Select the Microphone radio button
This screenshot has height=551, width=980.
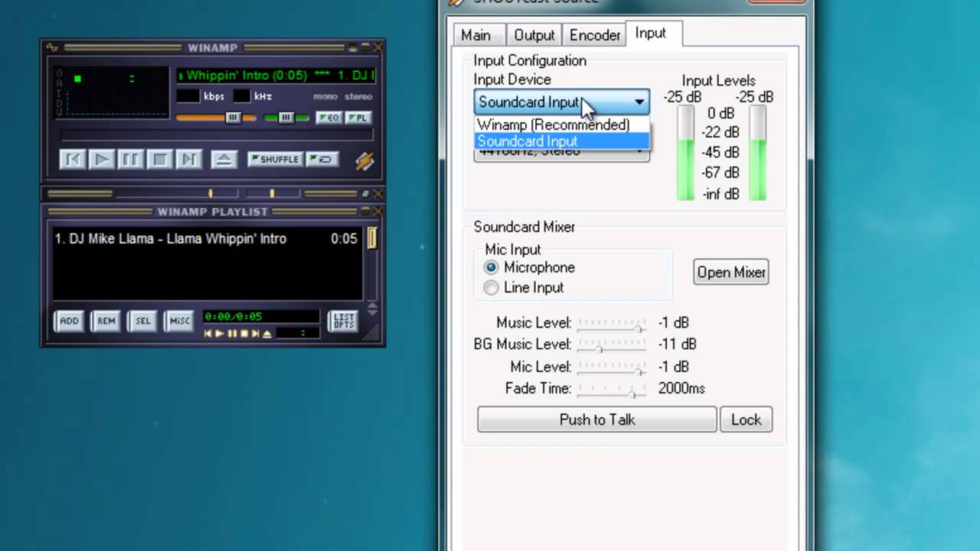click(x=491, y=267)
